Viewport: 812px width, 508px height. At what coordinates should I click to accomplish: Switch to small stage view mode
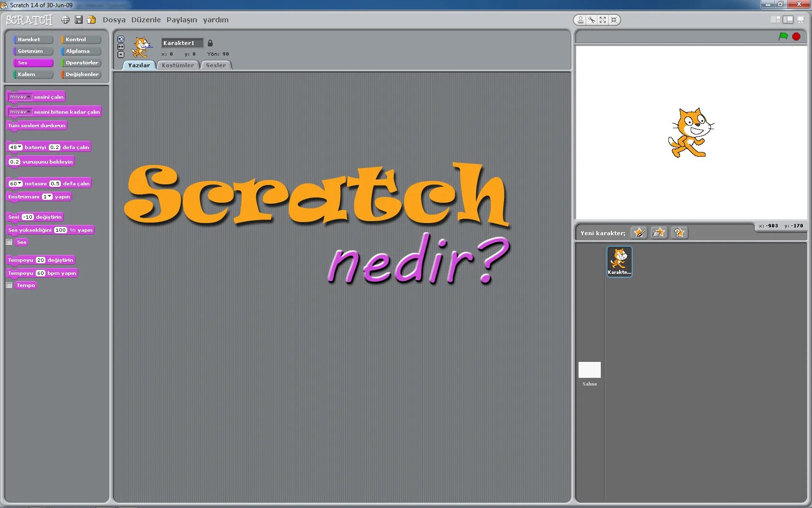tap(775, 19)
